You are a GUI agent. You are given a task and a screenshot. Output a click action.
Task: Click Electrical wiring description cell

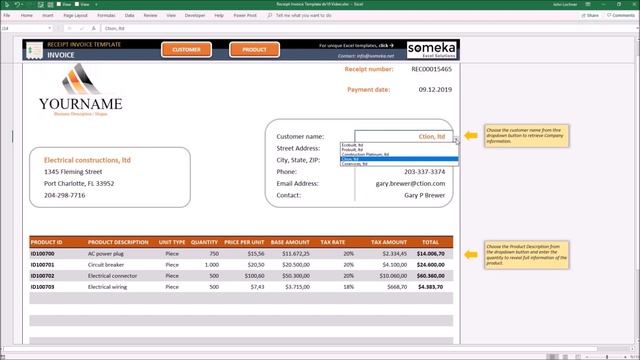pyautogui.click(x=107, y=287)
